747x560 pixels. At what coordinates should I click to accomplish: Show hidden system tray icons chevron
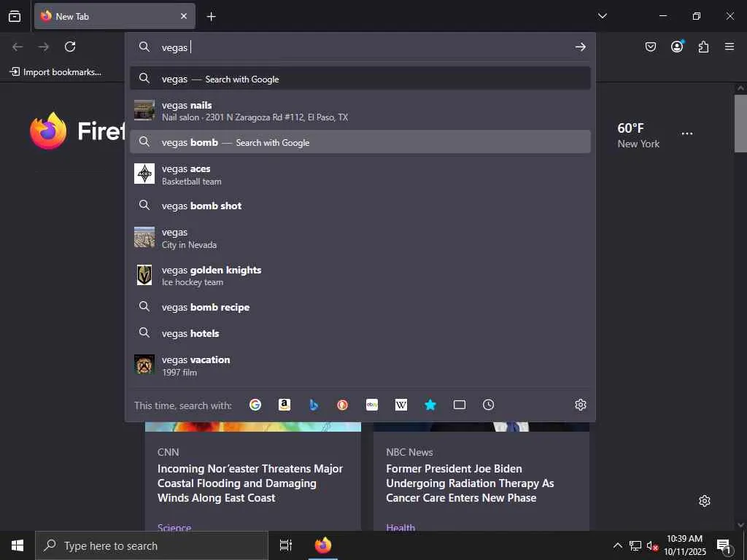pos(617,545)
